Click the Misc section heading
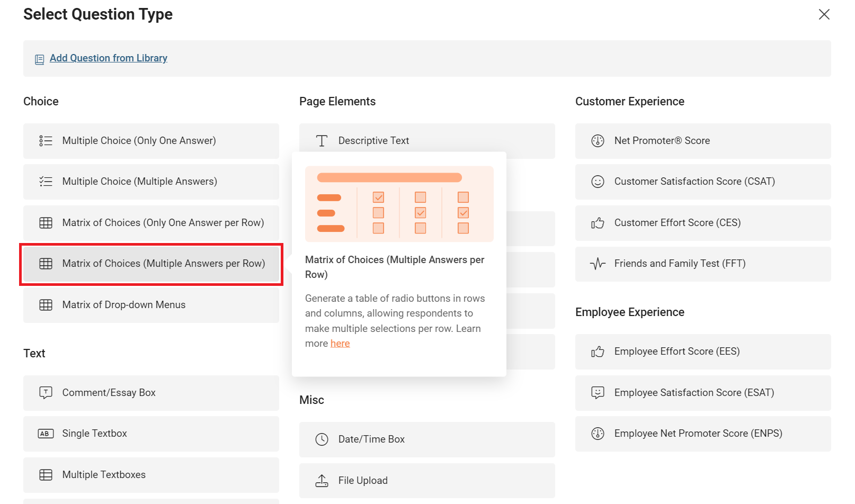 tap(311, 400)
